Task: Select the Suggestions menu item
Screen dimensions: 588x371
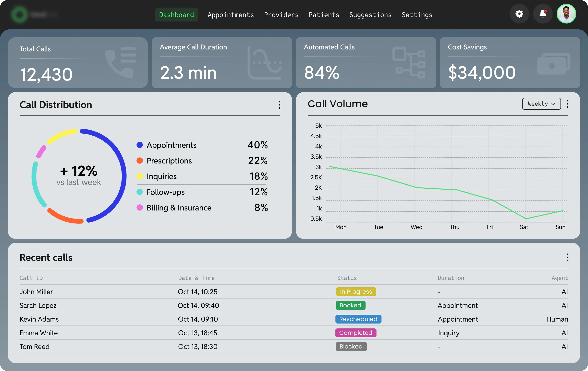Action: tap(370, 15)
